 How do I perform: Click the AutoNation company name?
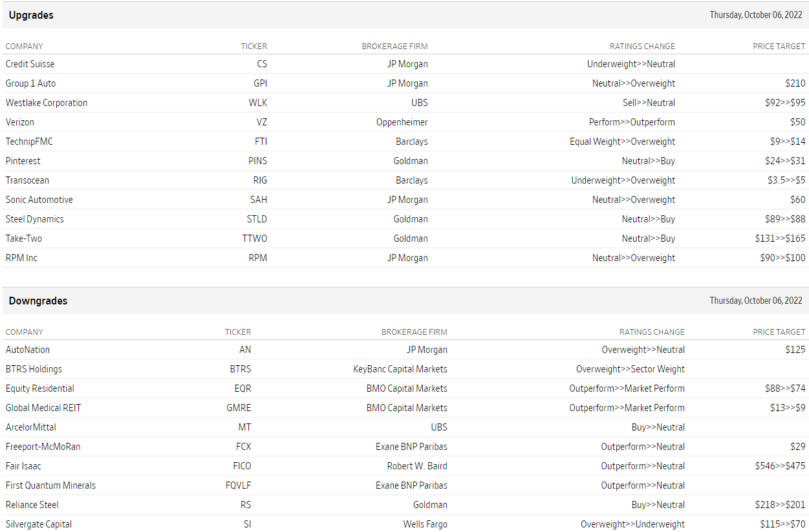tap(28, 350)
